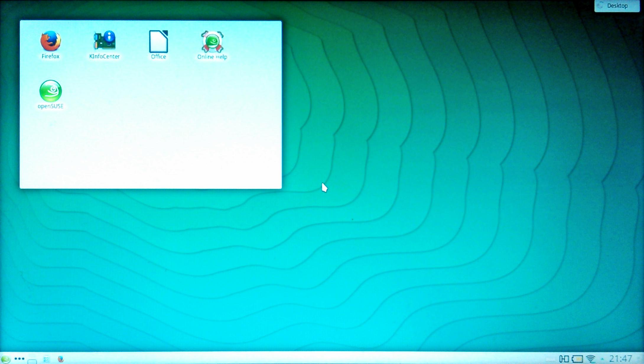The image size is (644, 364).
Task: Launch Firefox from the bottom panel
Action: [x=61, y=359]
